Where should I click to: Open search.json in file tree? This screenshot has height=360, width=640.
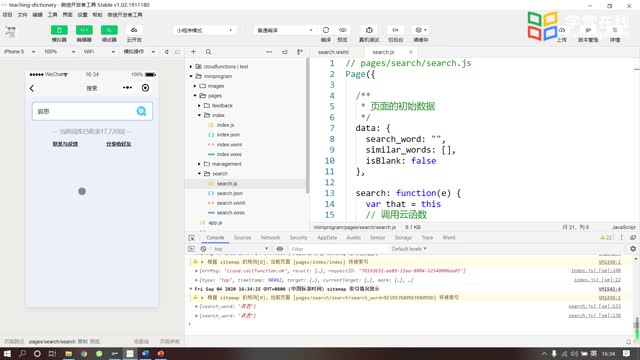[229, 193]
